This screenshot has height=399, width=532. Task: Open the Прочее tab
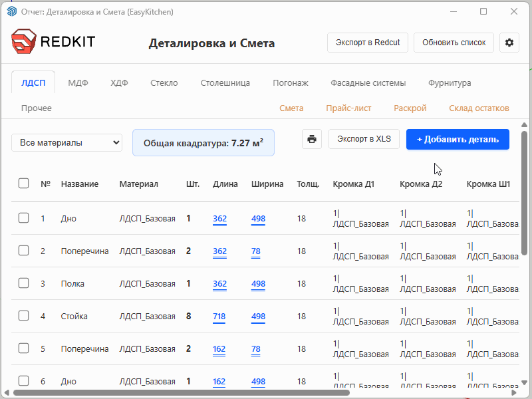click(x=37, y=108)
